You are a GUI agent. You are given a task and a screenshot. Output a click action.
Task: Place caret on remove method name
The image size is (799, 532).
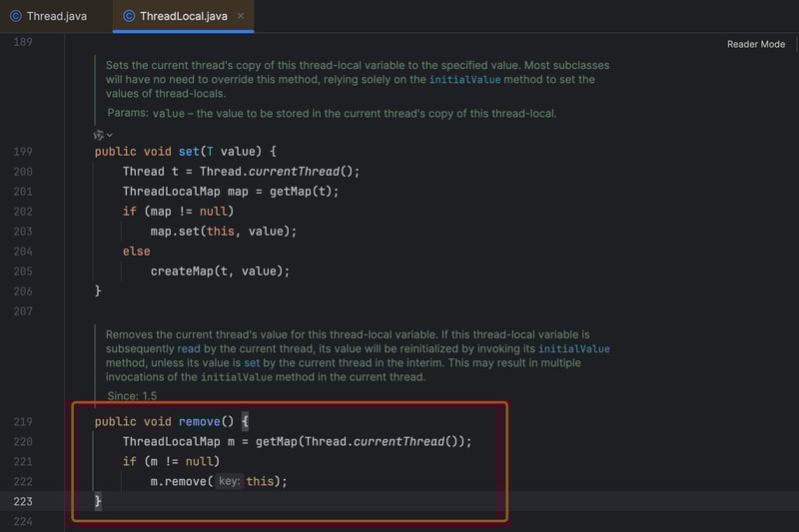coord(199,421)
